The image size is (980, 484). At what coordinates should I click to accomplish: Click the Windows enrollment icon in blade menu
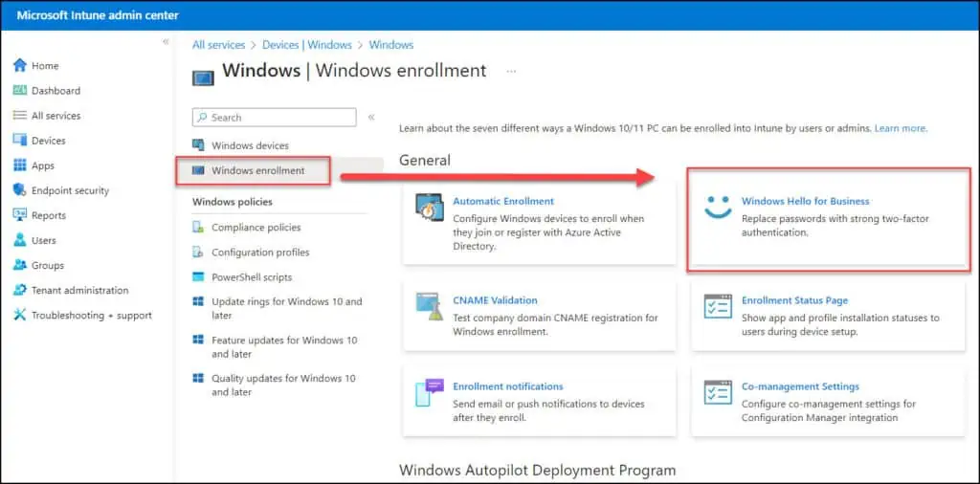[x=198, y=170]
